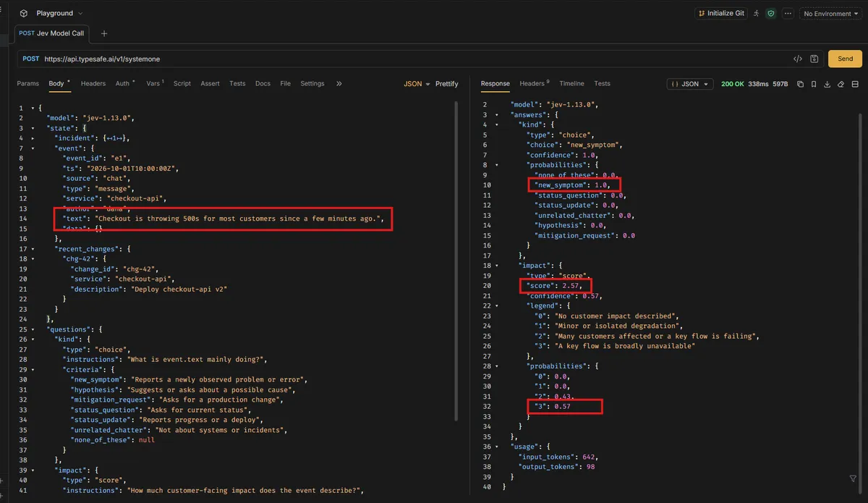
Task: Open the Assert tab
Action: 210,83
